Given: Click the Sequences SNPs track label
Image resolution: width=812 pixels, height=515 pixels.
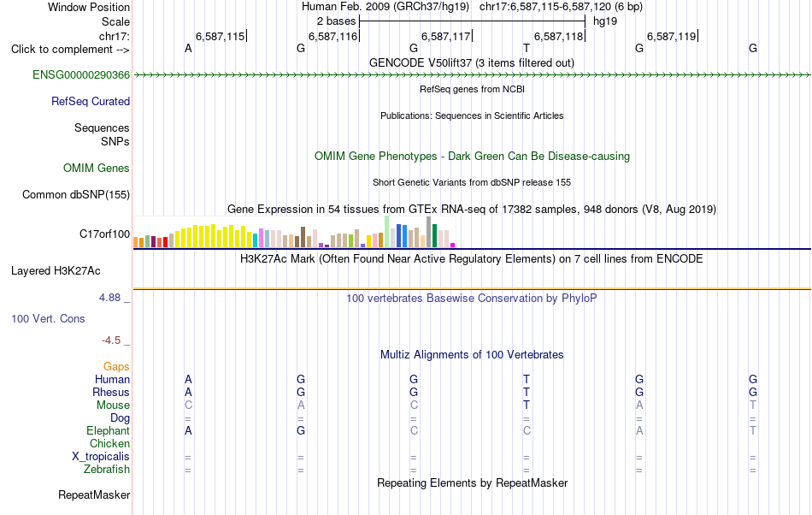Looking at the screenshot, I should [x=102, y=134].
